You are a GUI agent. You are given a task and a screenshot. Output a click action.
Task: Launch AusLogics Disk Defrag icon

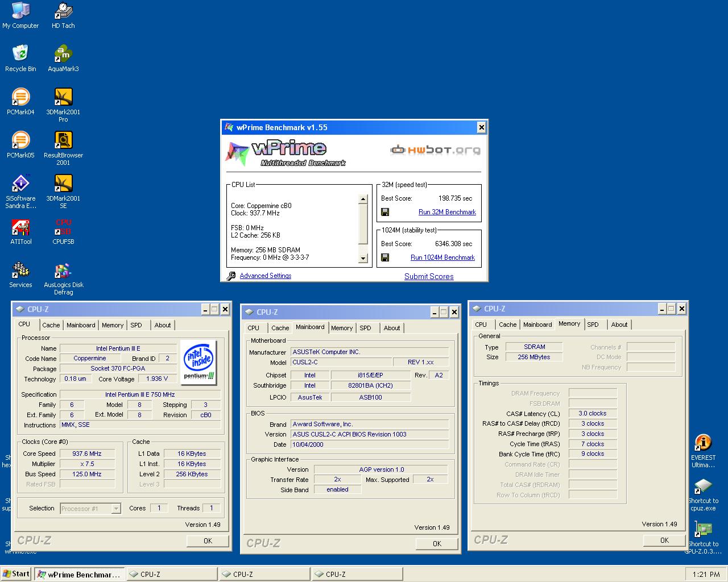coord(63,278)
